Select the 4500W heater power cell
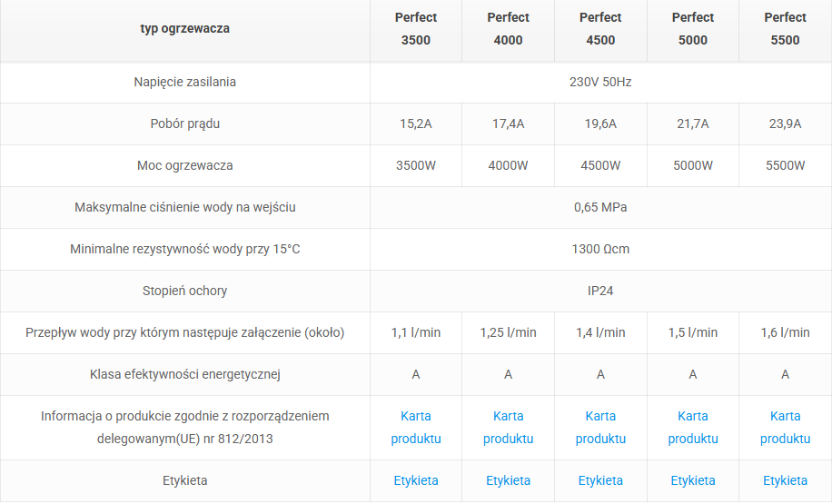 pyautogui.click(x=600, y=165)
